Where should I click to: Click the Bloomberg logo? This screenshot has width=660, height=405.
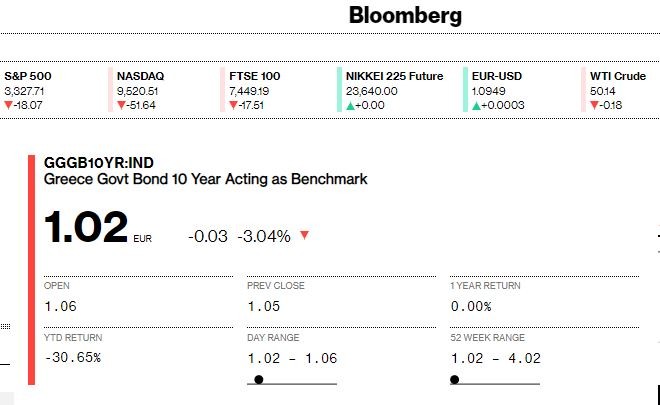406,17
